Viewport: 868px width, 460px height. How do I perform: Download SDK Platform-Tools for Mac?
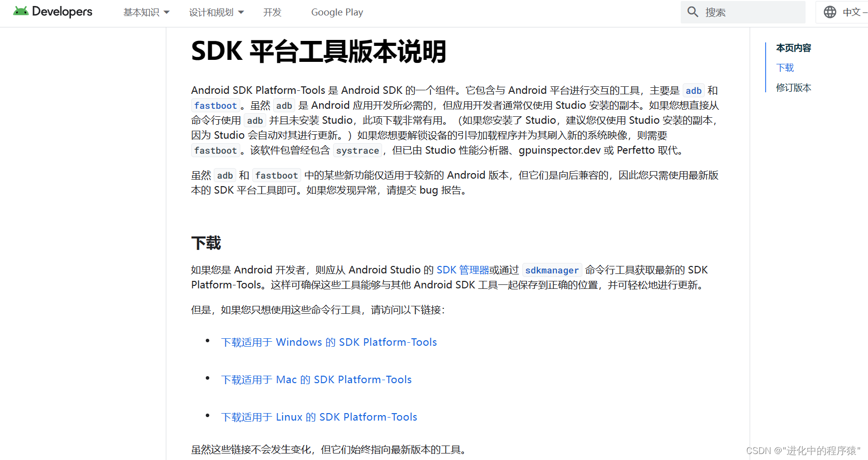click(317, 380)
